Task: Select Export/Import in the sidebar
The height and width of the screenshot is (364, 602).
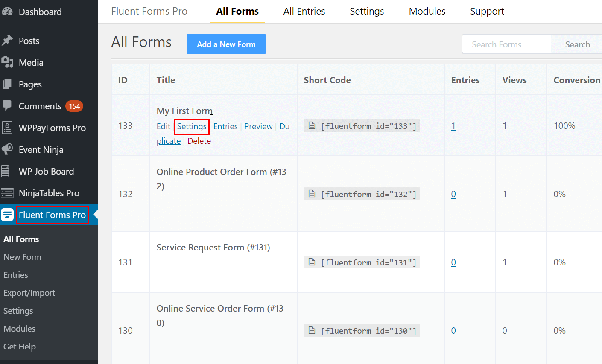Action: tap(29, 293)
